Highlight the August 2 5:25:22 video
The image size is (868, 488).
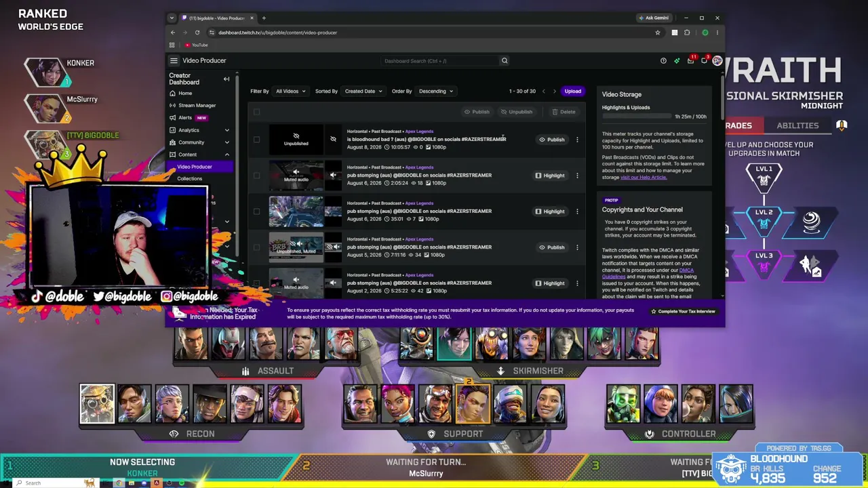click(550, 283)
